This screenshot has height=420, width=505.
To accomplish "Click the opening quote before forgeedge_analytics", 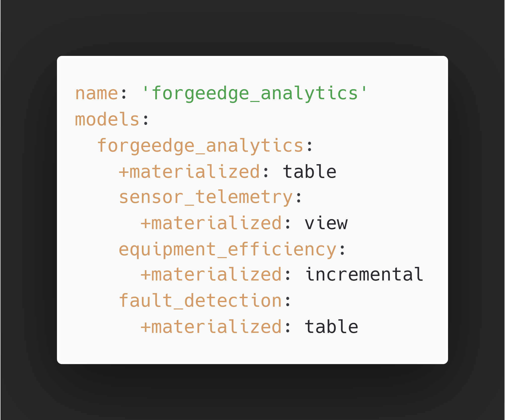I will click(146, 89).
